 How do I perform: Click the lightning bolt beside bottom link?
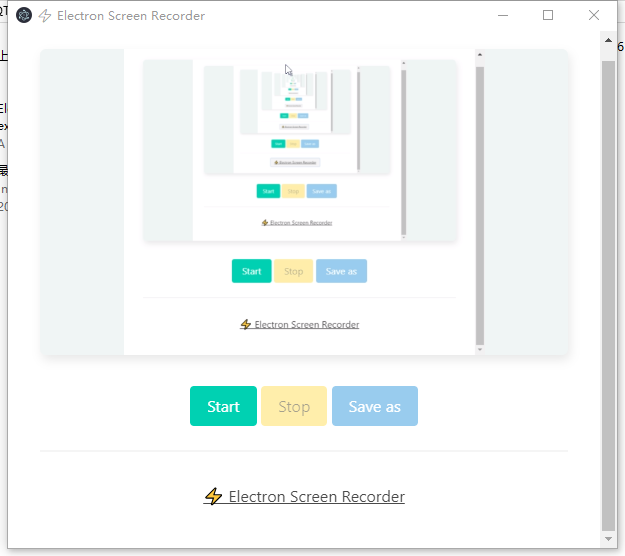pyautogui.click(x=214, y=496)
